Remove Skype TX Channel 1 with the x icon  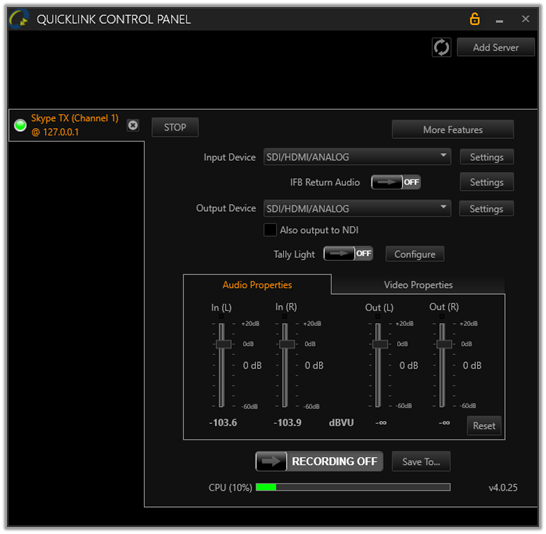133,125
